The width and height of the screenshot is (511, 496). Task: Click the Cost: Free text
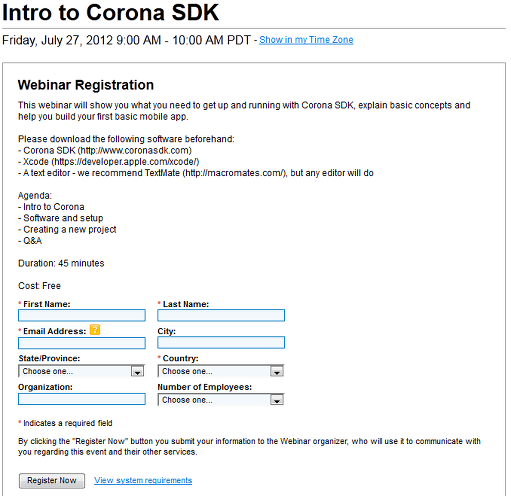39,286
